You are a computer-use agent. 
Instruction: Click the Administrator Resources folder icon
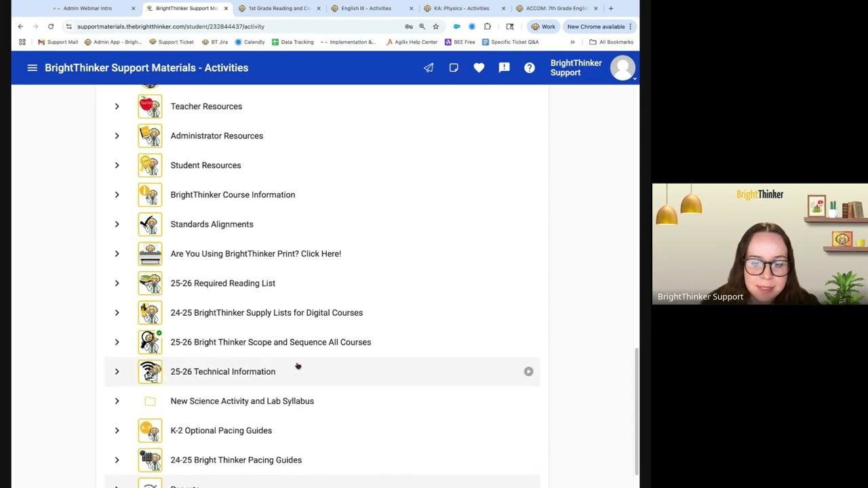(150, 136)
